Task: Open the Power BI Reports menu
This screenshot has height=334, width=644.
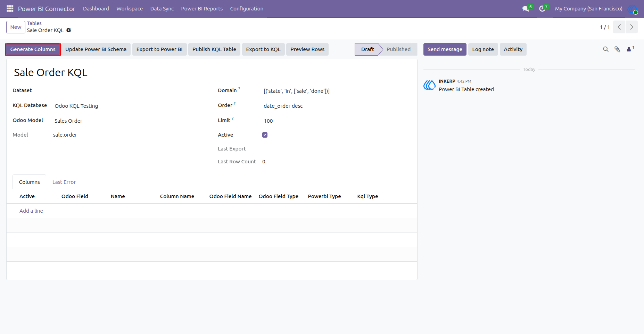Action: pos(202,9)
